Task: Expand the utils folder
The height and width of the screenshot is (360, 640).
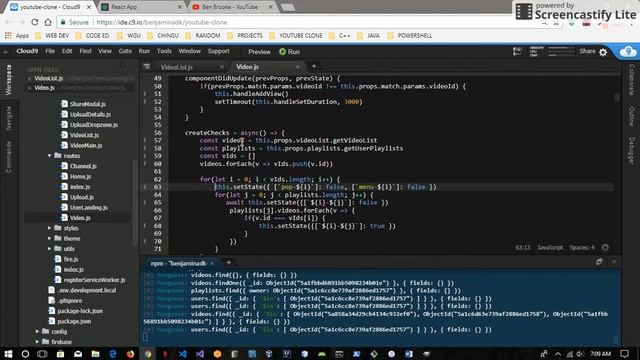Action: (49, 249)
